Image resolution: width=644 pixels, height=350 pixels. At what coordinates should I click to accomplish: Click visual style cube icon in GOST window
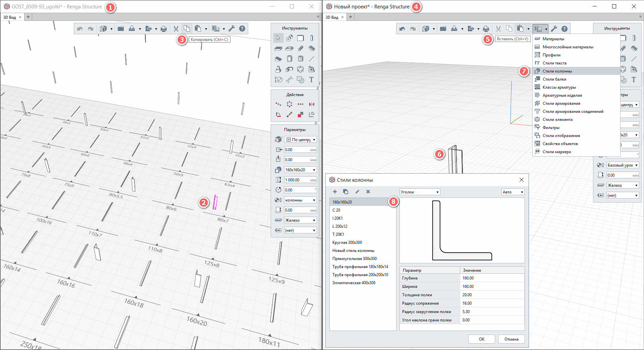(103, 29)
